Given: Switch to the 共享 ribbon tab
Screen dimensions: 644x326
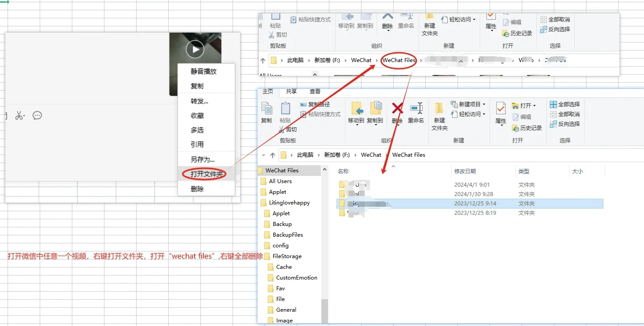Looking at the screenshot, I should click(291, 92).
